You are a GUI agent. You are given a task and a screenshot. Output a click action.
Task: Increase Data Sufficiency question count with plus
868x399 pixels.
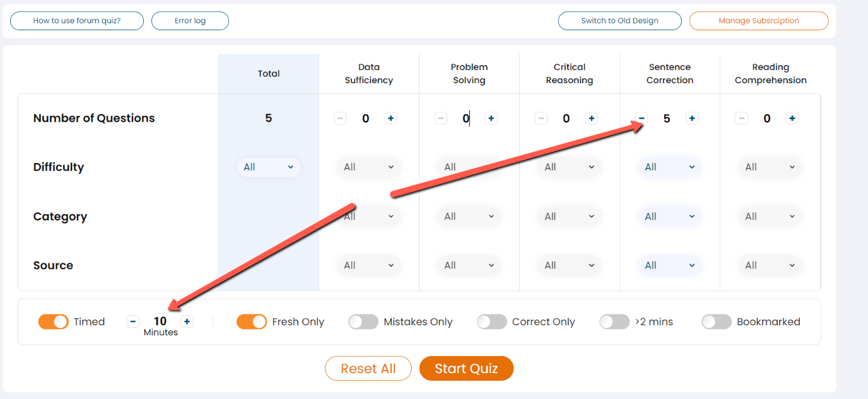tap(391, 119)
